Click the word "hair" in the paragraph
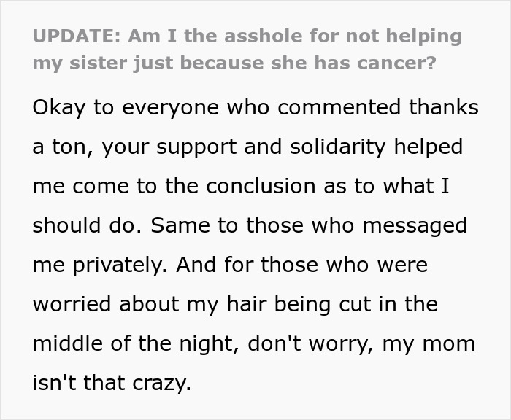This screenshot has width=511, height=420. click(247, 304)
